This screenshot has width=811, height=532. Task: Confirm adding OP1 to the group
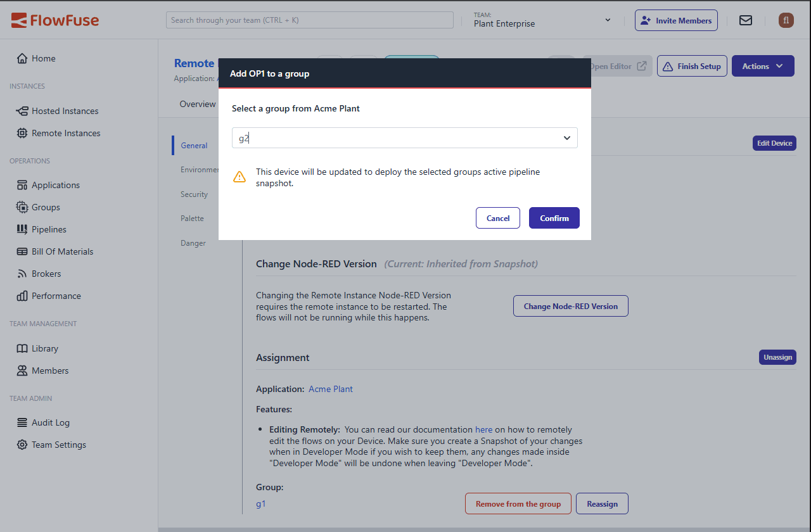pos(554,217)
